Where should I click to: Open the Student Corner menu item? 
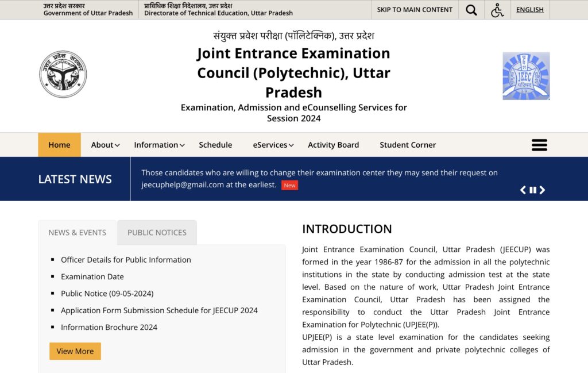click(x=408, y=145)
